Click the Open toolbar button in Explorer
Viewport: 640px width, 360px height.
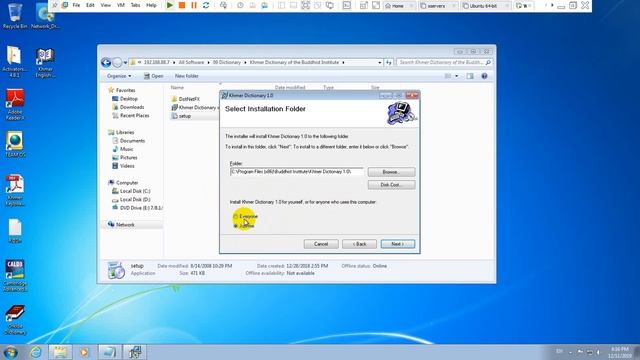[x=153, y=76]
